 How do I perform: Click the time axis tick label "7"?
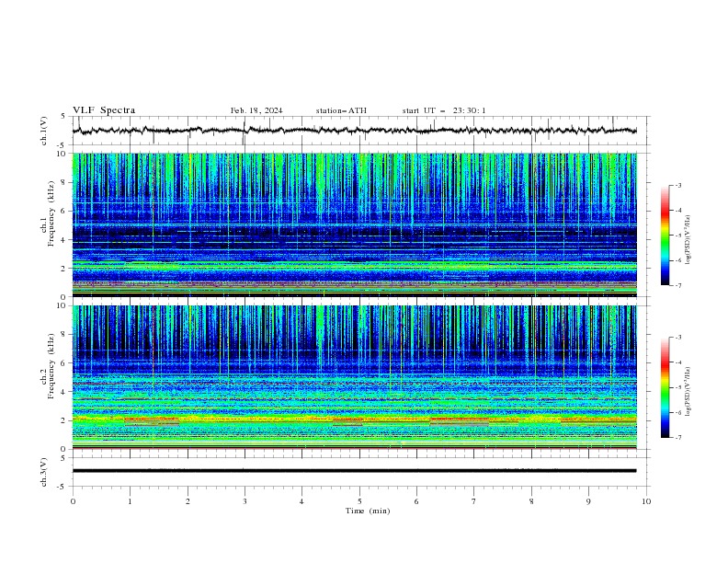tap(473, 501)
